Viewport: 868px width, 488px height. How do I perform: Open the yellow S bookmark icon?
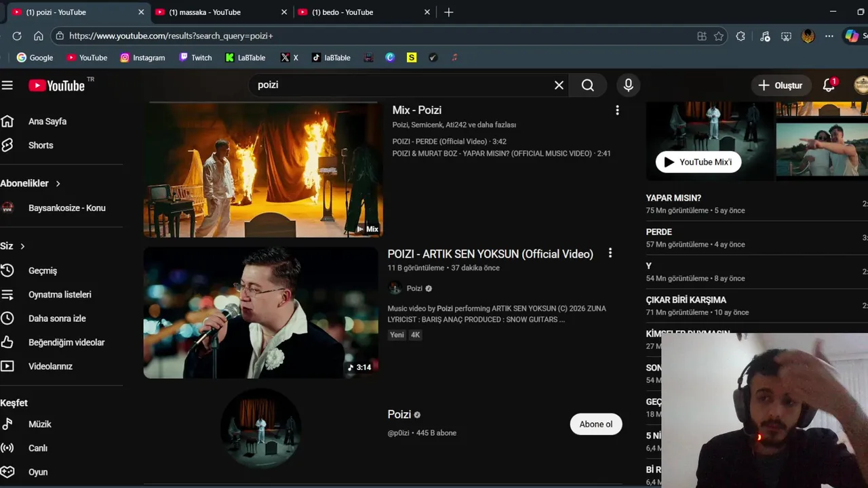click(x=412, y=58)
